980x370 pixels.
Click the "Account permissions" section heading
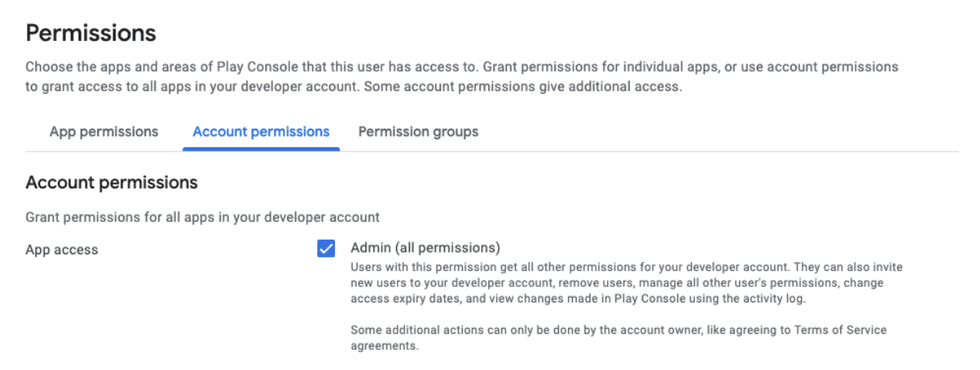[112, 183]
